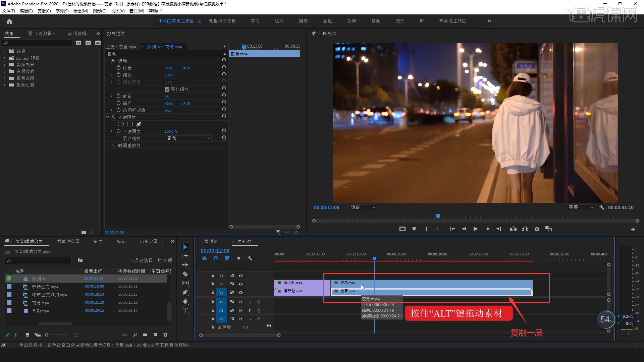Switch to the 序列 01 timeline tab
The image size is (644, 362).
(x=211, y=242)
